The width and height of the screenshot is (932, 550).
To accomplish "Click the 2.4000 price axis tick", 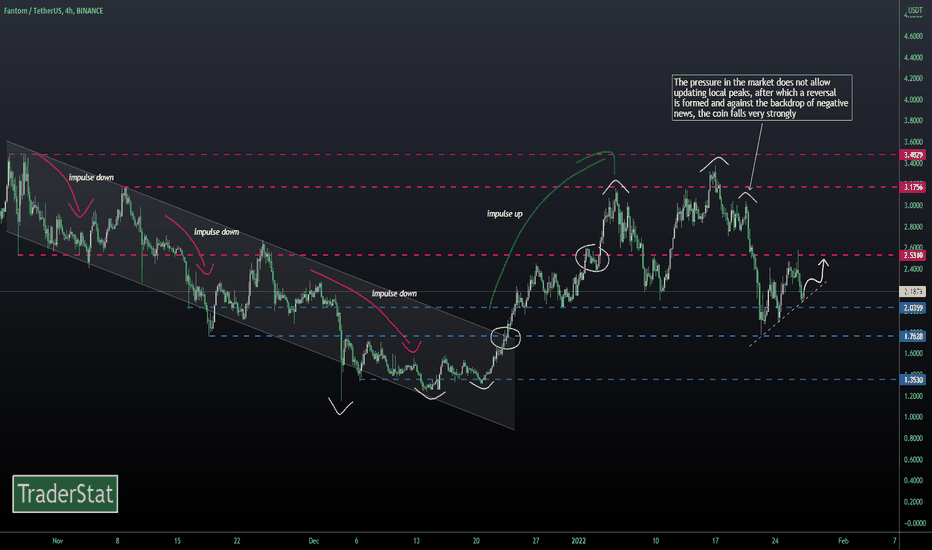I will click(x=914, y=269).
